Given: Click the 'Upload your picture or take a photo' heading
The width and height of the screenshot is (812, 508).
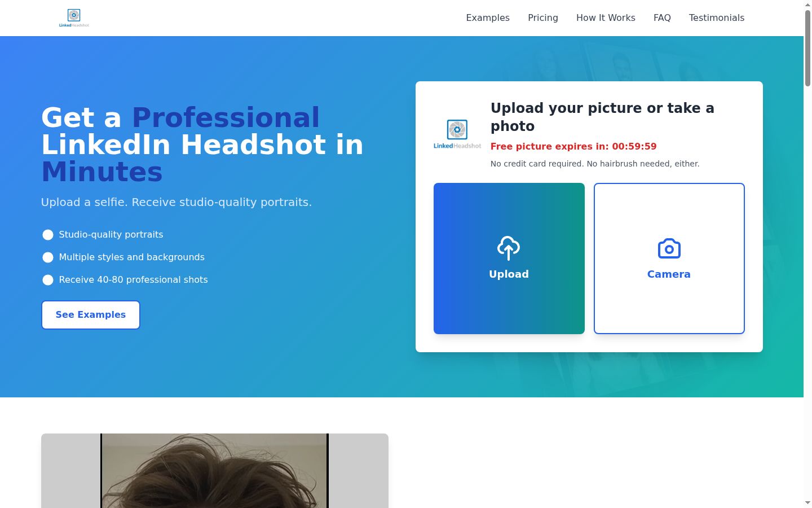Looking at the screenshot, I should [x=602, y=117].
